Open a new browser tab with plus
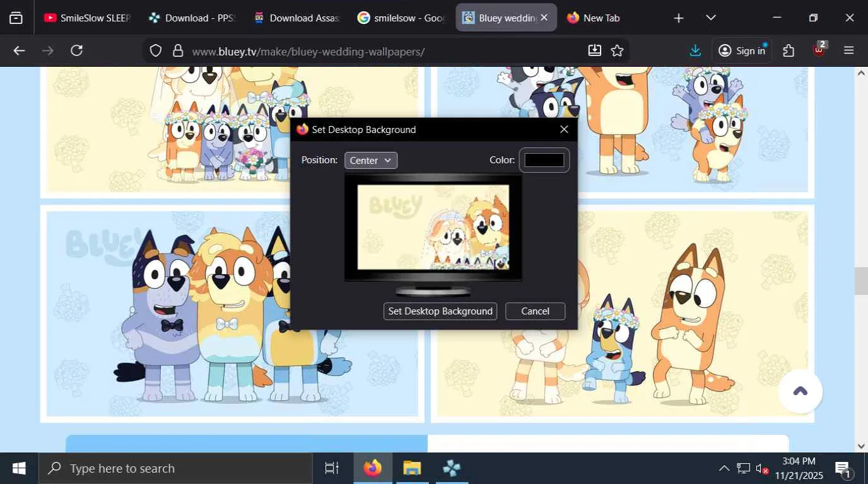The image size is (868, 484). coord(679,18)
